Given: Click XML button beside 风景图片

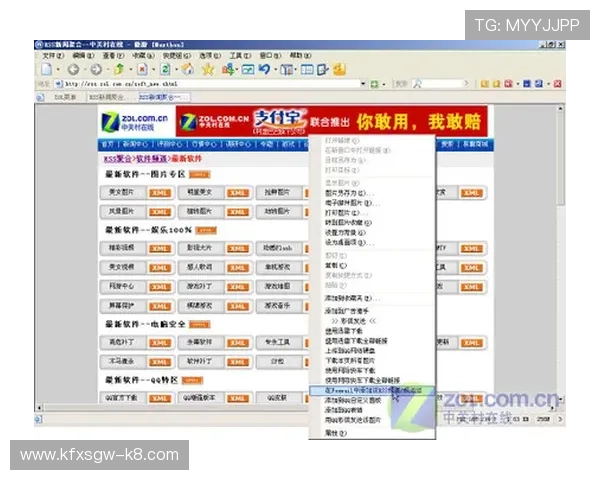Looking at the screenshot, I should [x=160, y=212].
